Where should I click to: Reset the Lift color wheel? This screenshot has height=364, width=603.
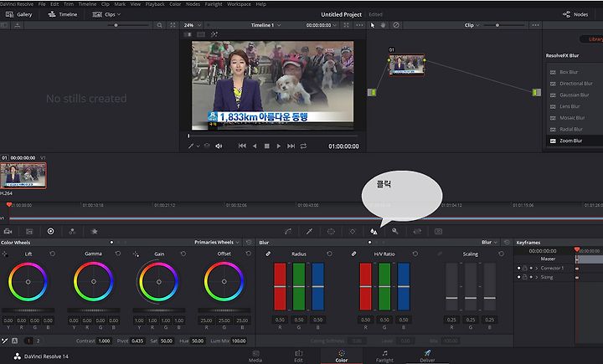click(x=52, y=254)
